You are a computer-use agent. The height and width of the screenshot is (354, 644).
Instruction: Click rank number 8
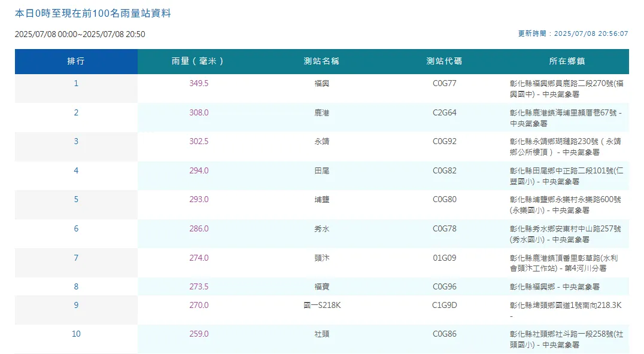(76, 286)
